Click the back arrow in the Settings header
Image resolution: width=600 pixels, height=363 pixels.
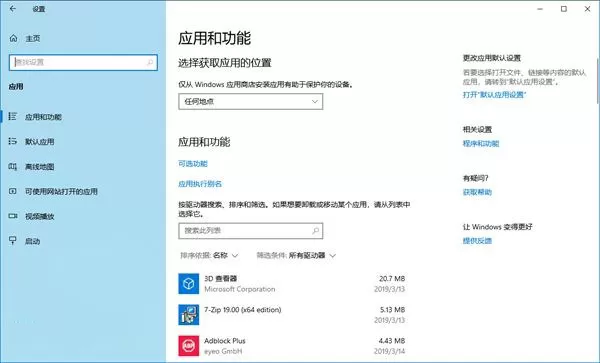(13, 8)
